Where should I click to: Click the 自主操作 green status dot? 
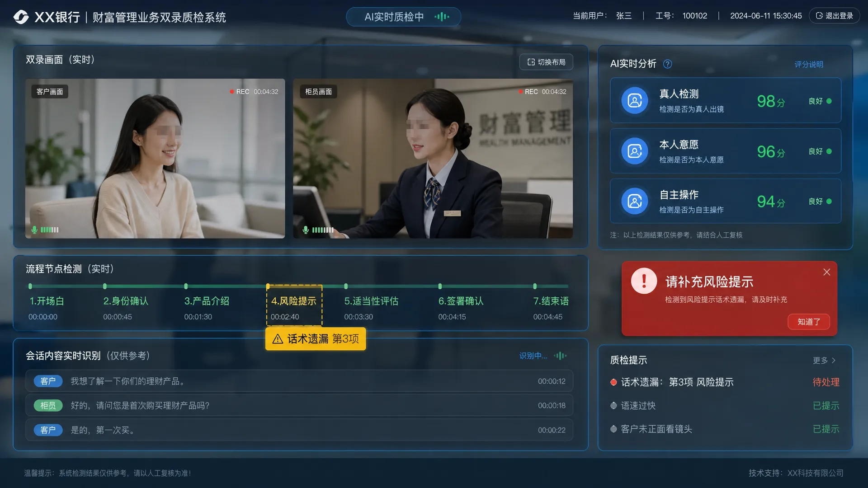pos(829,202)
